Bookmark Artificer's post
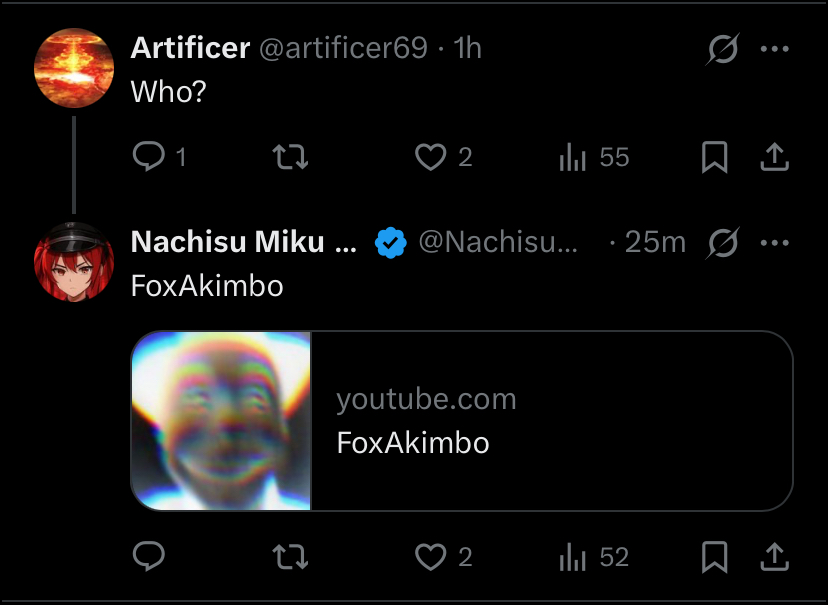The height and width of the screenshot is (605, 828). pyautogui.click(x=714, y=157)
